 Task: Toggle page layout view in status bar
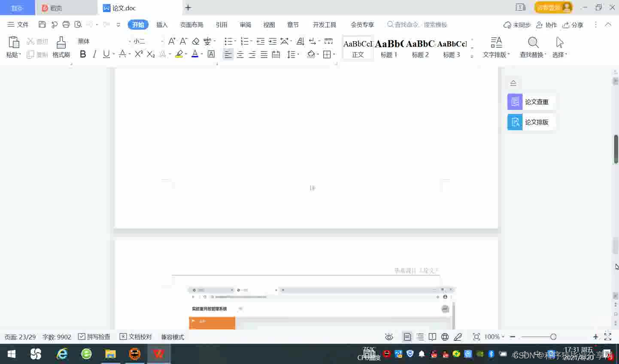pyautogui.click(x=407, y=337)
